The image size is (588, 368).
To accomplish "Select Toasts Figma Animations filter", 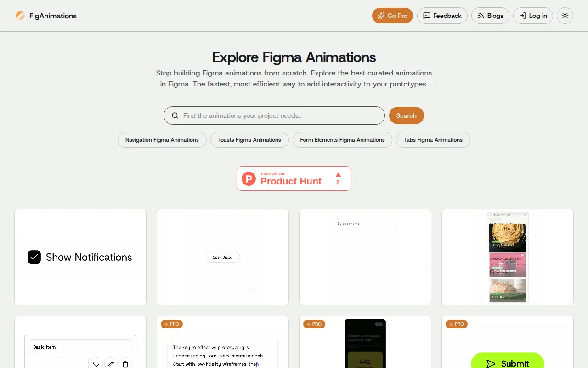I will (249, 140).
